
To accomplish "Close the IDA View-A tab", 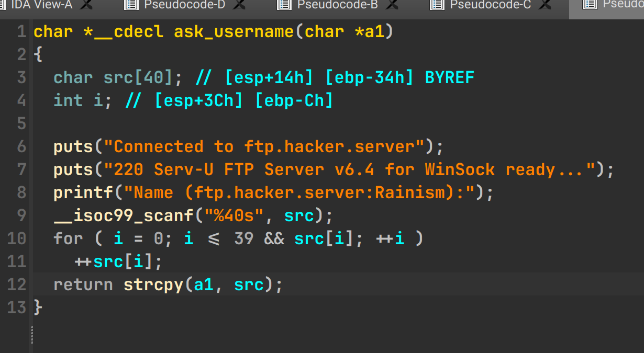I will click(87, 5).
